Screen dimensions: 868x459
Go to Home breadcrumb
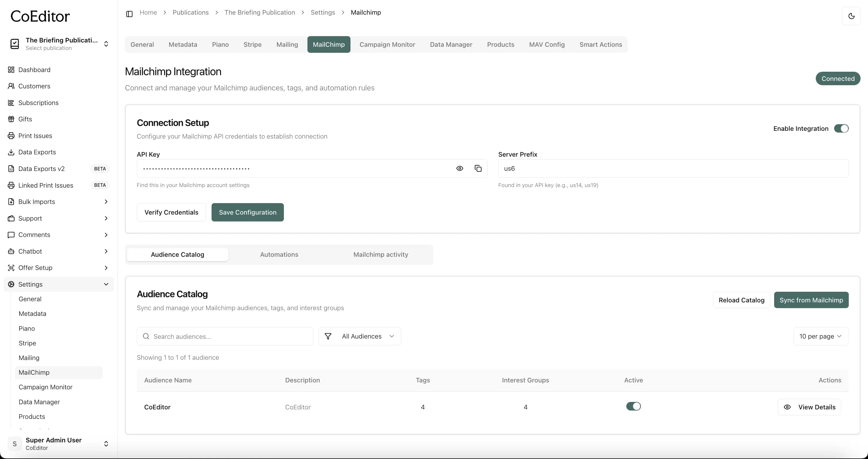[148, 12]
